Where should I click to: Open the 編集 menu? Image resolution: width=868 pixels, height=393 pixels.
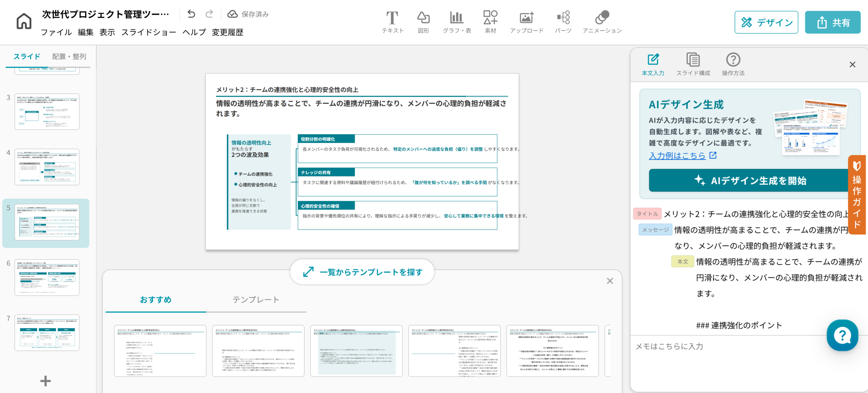point(85,32)
